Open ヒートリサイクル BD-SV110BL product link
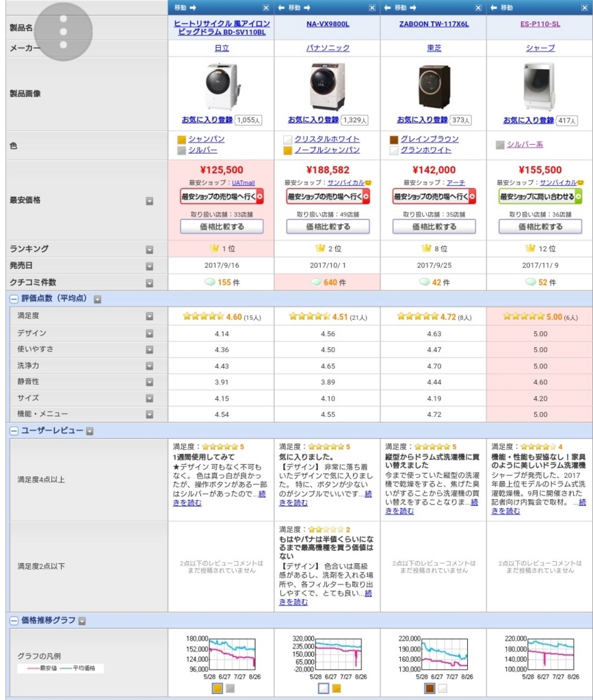Image resolution: width=593 pixels, height=700 pixels. 222,27
